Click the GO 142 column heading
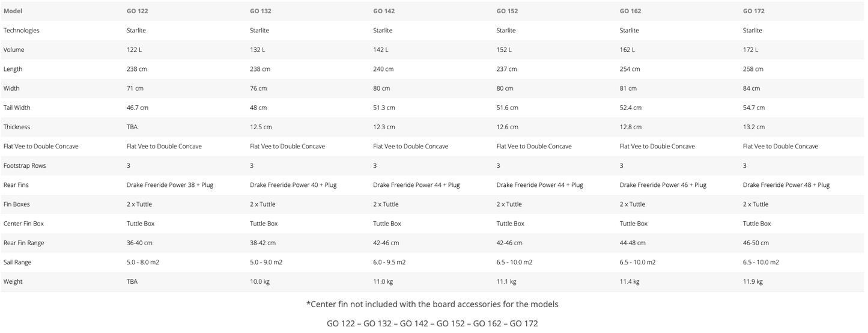Screen dimensions: 868x333 click(x=384, y=11)
